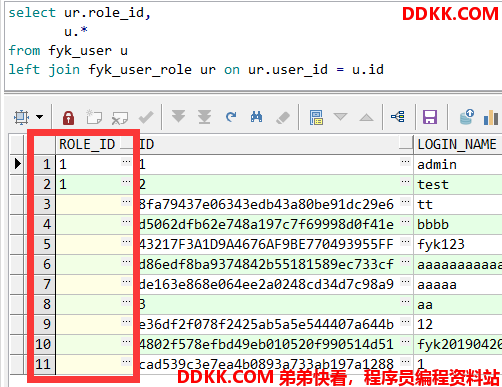The image size is (502, 387).
Task: Open ellipsis button for ID in test row
Action: 405,182
